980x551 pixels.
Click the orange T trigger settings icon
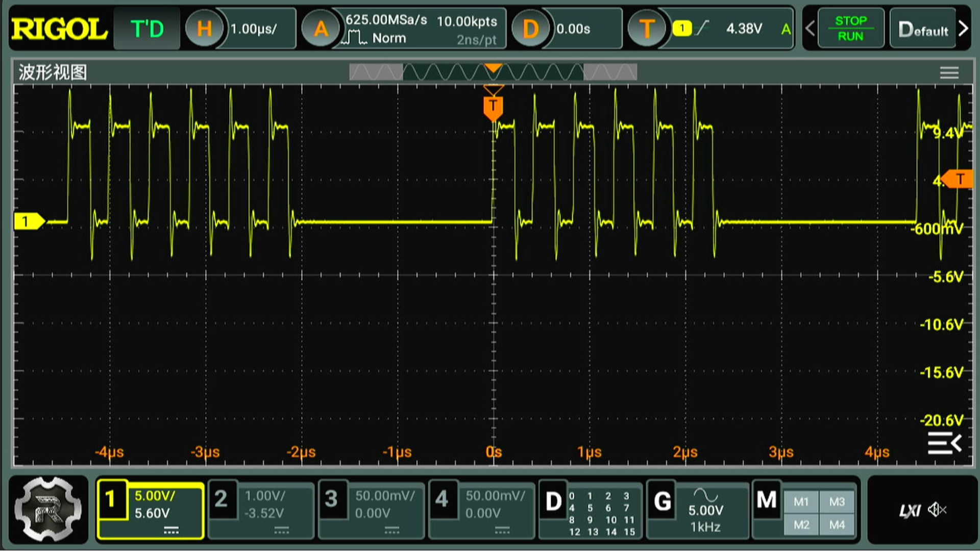pos(647,29)
